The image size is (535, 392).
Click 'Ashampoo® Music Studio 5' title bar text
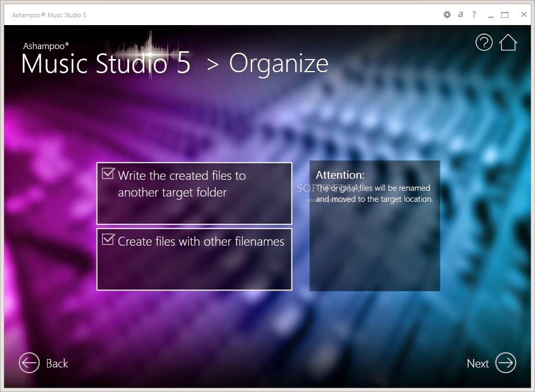(x=49, y=15)
